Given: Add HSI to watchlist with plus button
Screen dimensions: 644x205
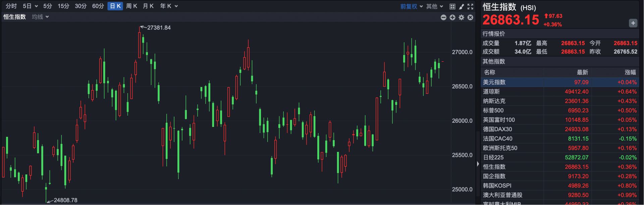Looking at the screenshot, I should coord(633,23).
